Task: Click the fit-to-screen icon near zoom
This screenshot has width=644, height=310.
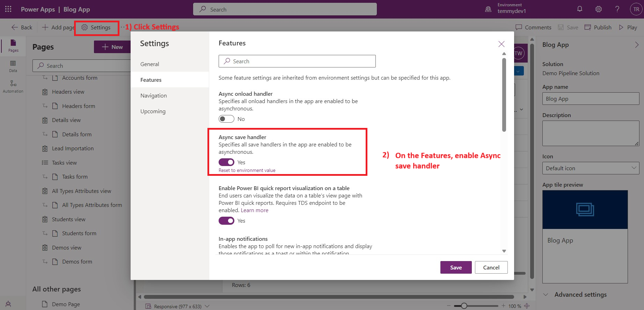Action: point(527,306)
